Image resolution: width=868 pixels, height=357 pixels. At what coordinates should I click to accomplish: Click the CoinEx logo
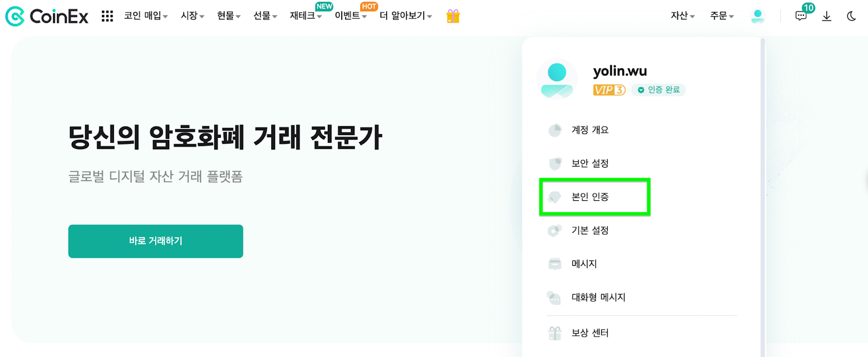point(46,16)
